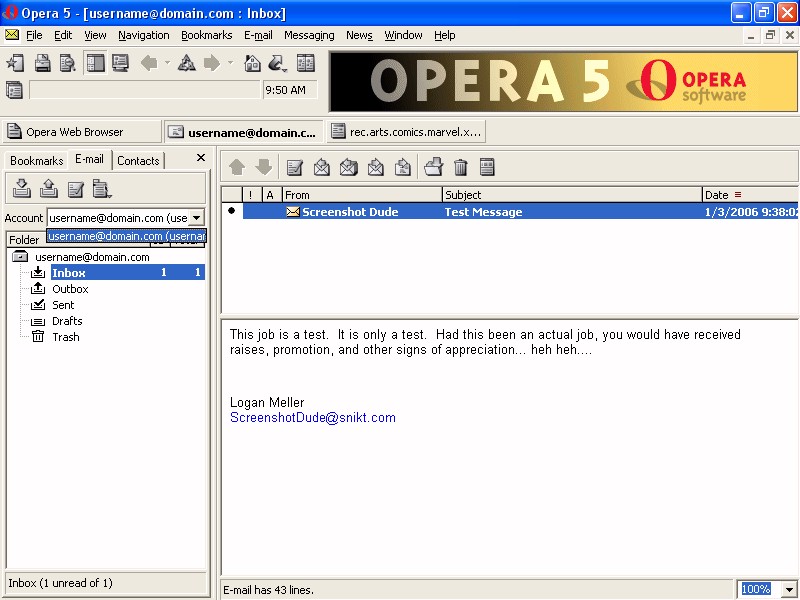Send queued mail icon in hotlist panel
The width and height of the screenshot is (800, 600).
pyautogui.click(x=48, y=188)
